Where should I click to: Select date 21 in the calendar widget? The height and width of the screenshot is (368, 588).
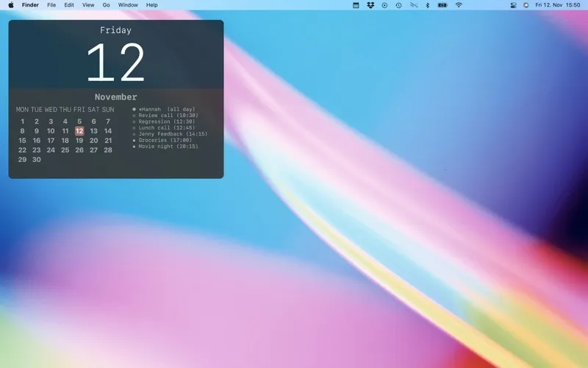click(108, 141)
